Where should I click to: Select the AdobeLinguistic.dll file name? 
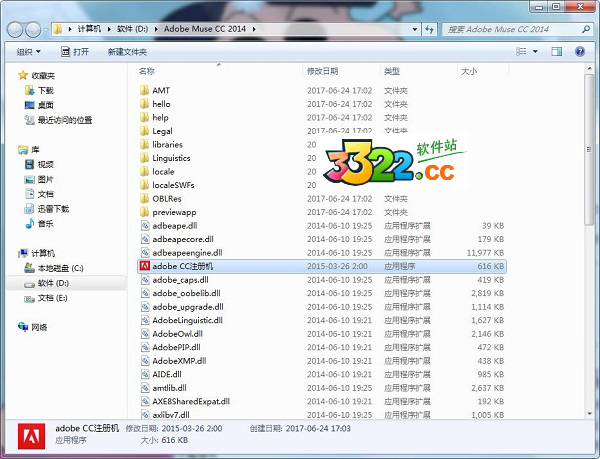tap(188, 320)
